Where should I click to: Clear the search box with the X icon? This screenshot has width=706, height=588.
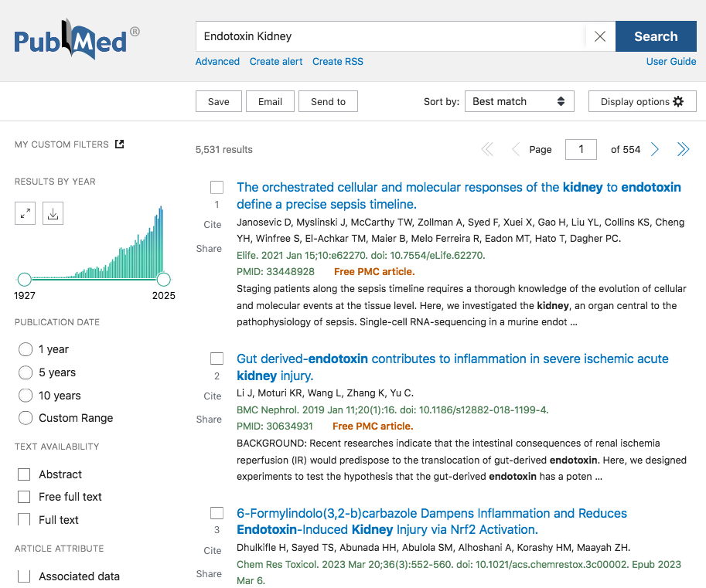click(x=600, y=36)
